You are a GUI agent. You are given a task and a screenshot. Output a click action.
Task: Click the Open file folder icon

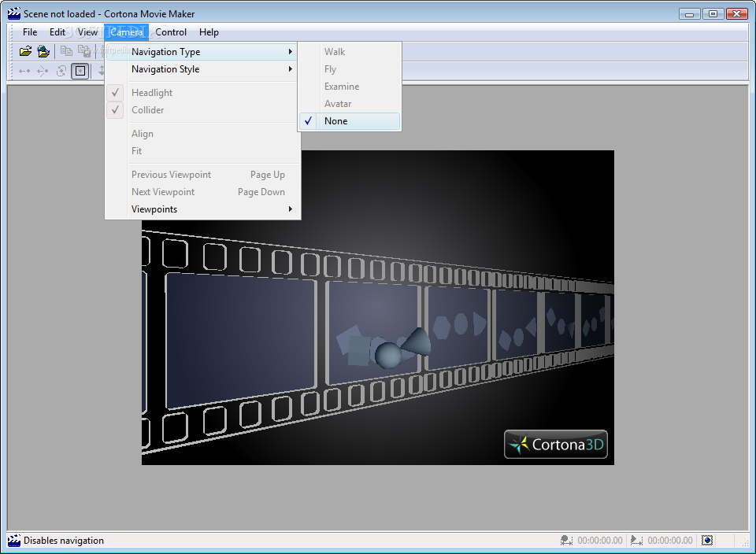25,51
